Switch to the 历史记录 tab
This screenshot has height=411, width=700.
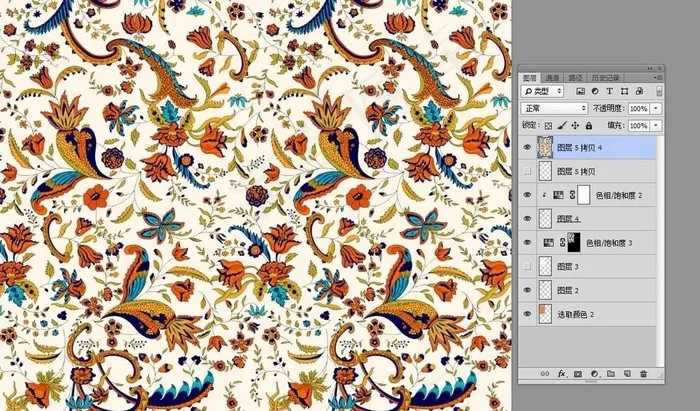click(606, 76)
